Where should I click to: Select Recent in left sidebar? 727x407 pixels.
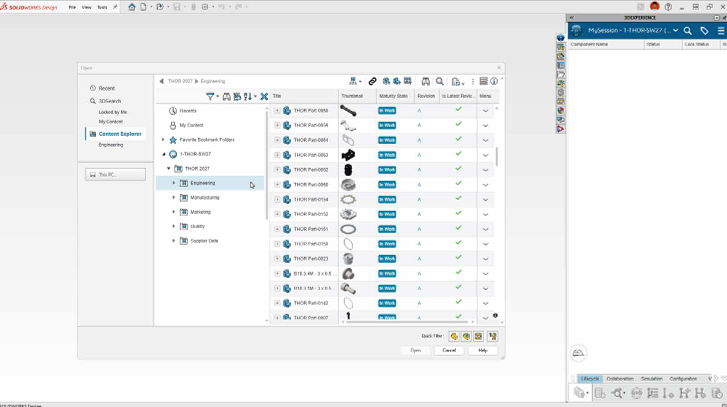point(107,88)
